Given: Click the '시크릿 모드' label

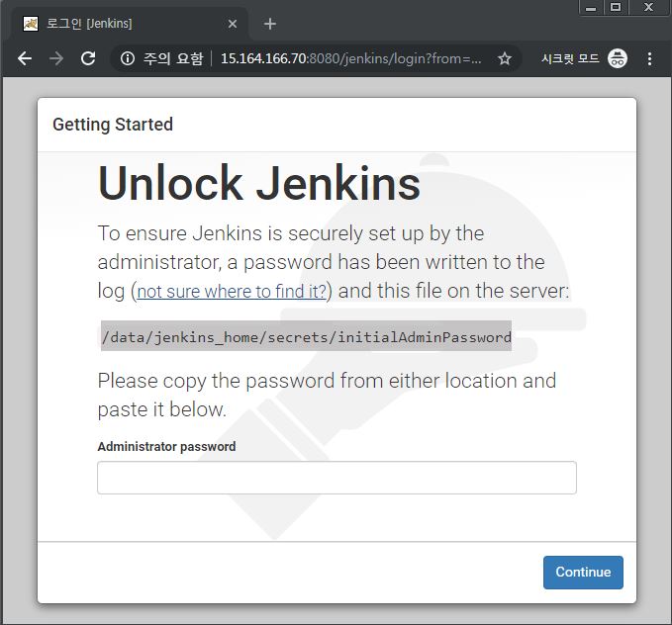Looking at the screenshot, I should [570, 58].
